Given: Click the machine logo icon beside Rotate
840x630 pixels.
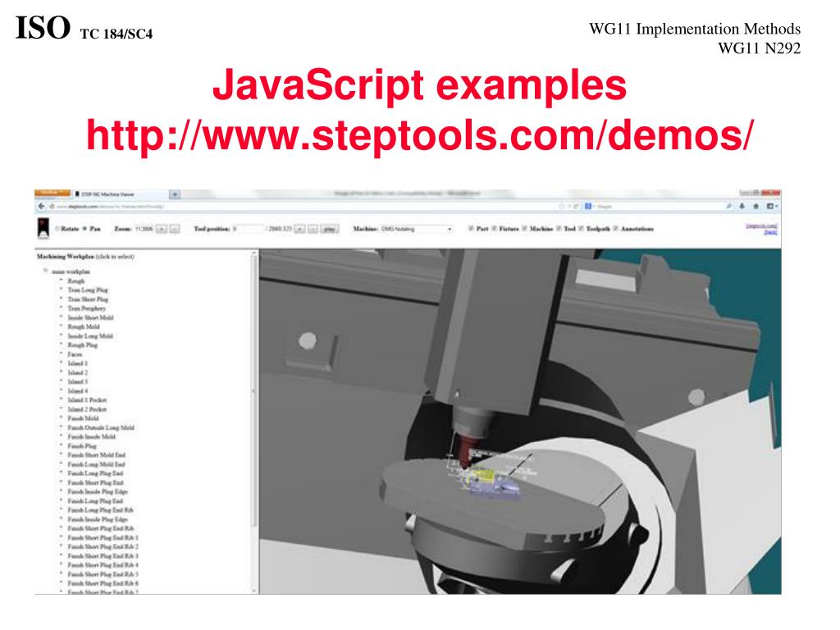Looking at the screenshot, I should tap(43, 228).
